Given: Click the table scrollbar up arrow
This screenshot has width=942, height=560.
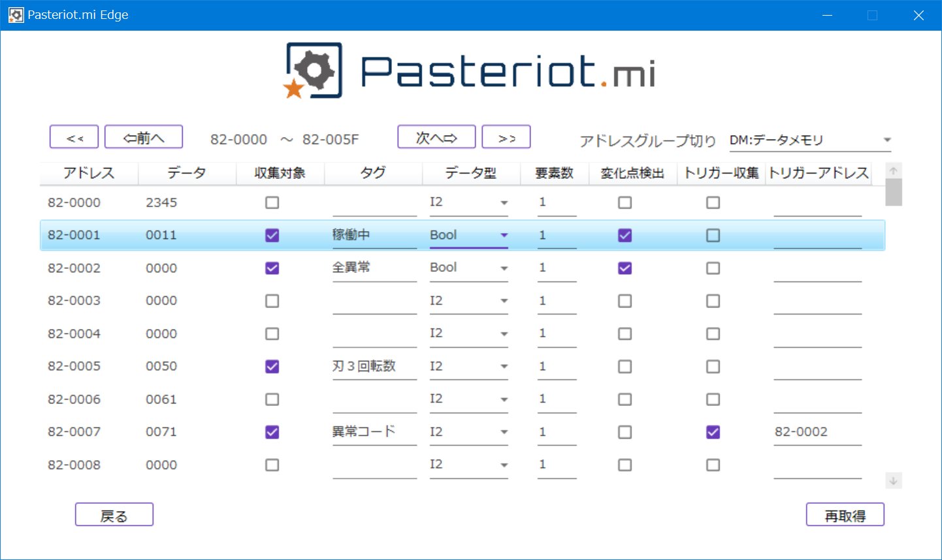Looking at the screenshot, I should tap(894, 170).
